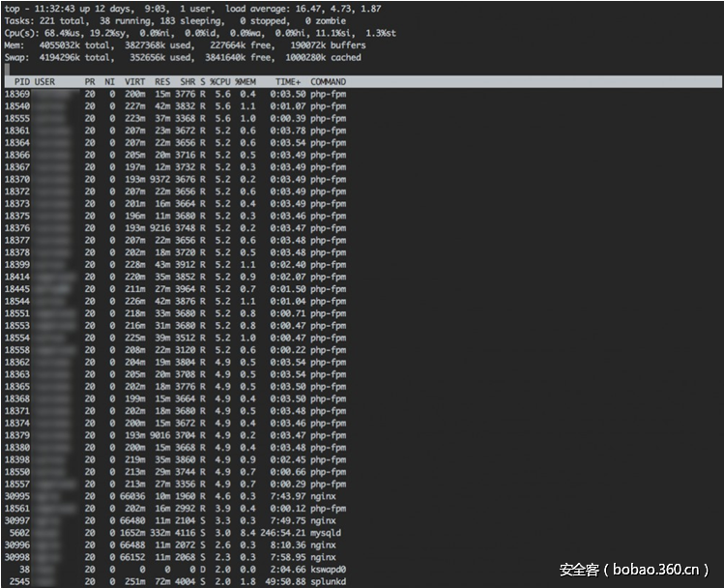Select PID 18370
The height and width of the screenshot is (588, 724).
pos(17,179)
